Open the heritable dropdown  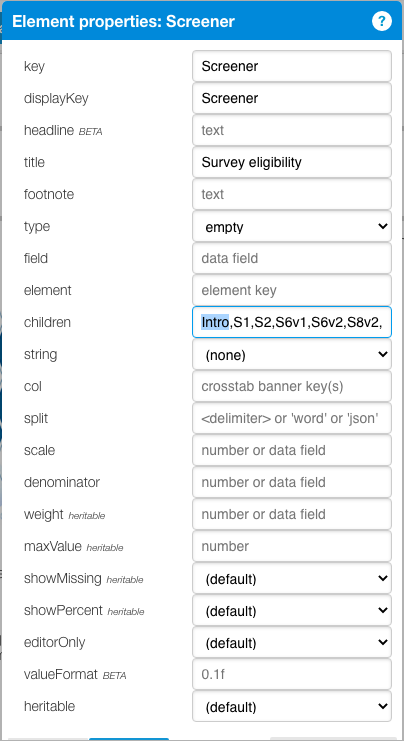(x=292, y=707)
